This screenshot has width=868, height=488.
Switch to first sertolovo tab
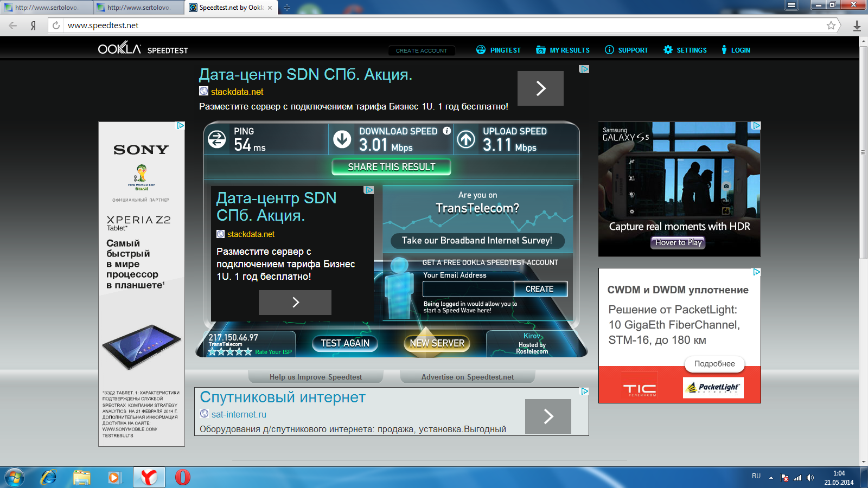point(47,8)
